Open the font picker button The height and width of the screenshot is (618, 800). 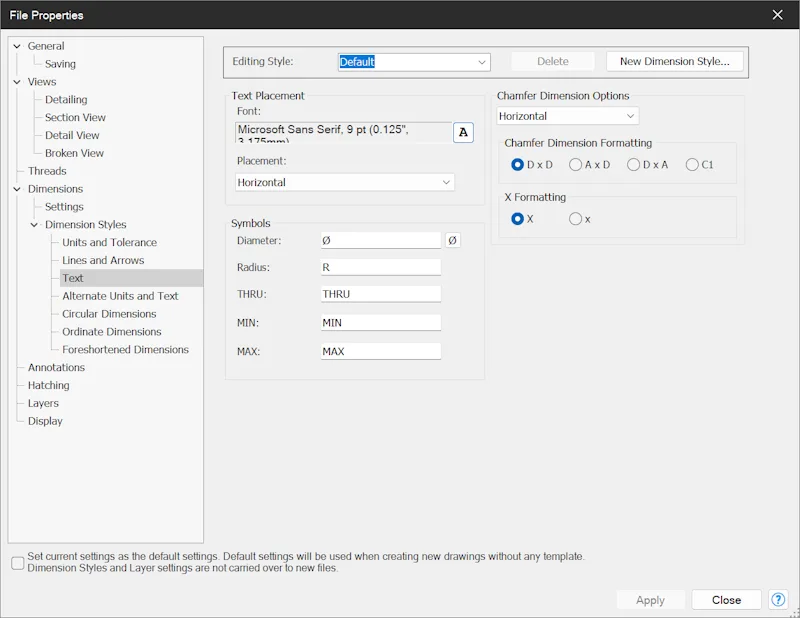coord(463,133)
